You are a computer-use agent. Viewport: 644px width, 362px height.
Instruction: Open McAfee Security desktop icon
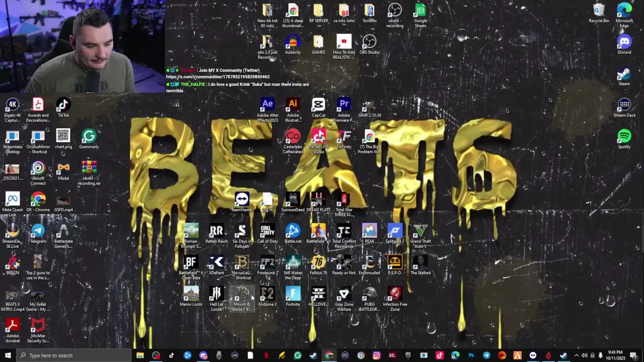38,330
